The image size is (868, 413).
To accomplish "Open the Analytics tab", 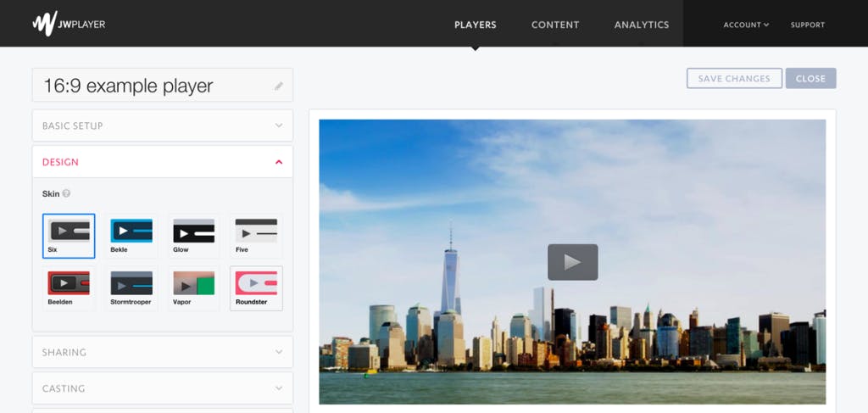I will 642,25.
